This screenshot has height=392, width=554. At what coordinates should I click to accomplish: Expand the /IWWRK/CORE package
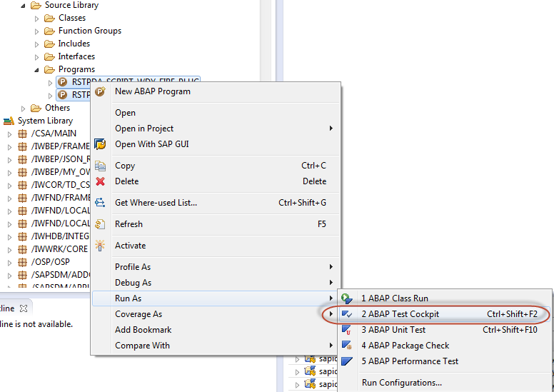click(9, 249)
